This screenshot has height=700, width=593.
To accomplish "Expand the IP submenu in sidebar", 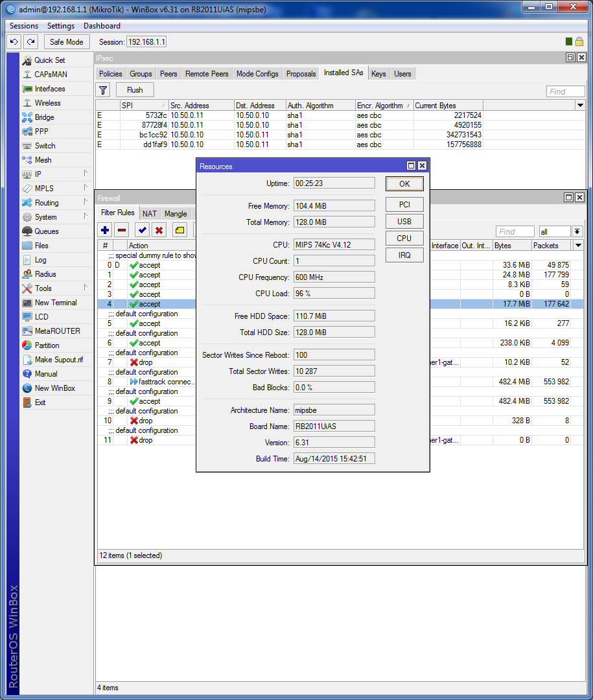I will pyautogui.click(x=86, y=174).
